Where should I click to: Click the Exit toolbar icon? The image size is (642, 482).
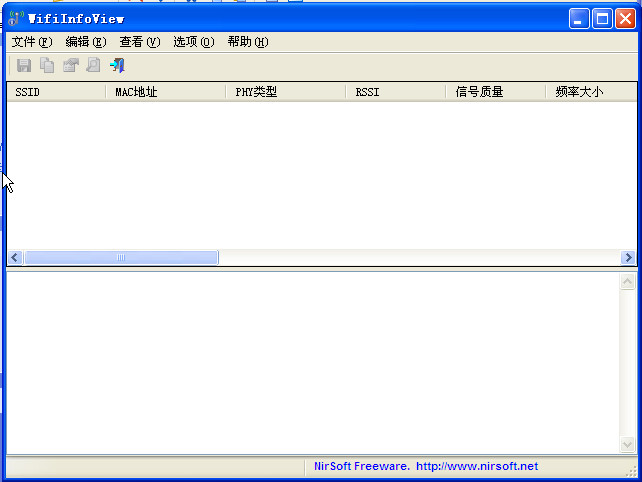coord(117,66)
